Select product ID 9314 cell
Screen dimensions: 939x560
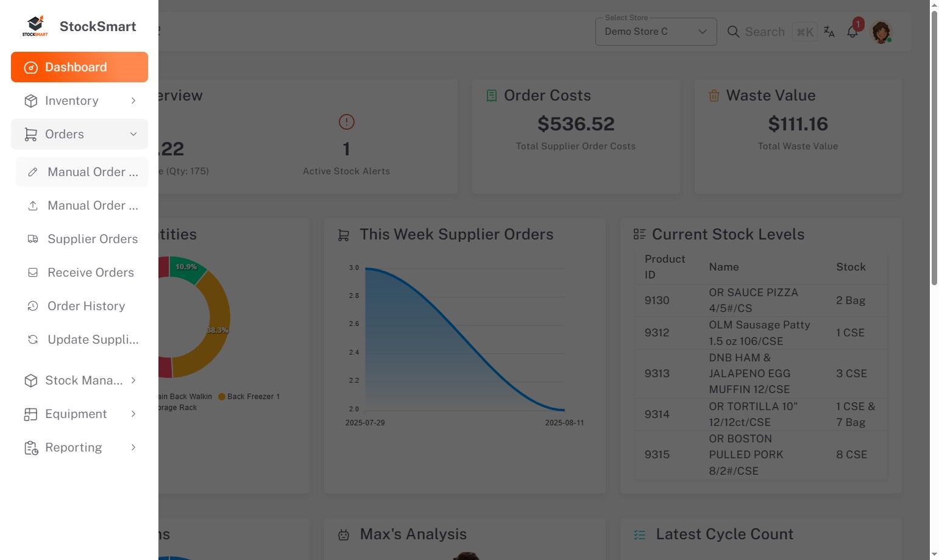tap(657, 414)
